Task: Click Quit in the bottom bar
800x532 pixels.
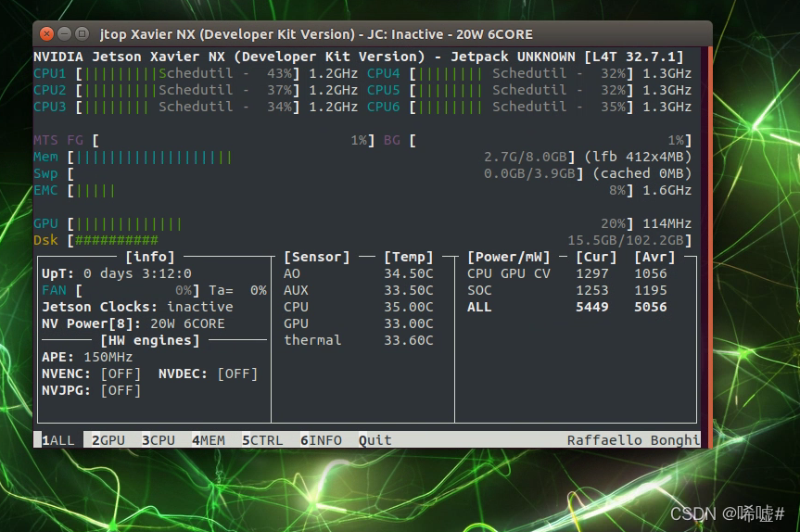Action: tap(375, 440)
